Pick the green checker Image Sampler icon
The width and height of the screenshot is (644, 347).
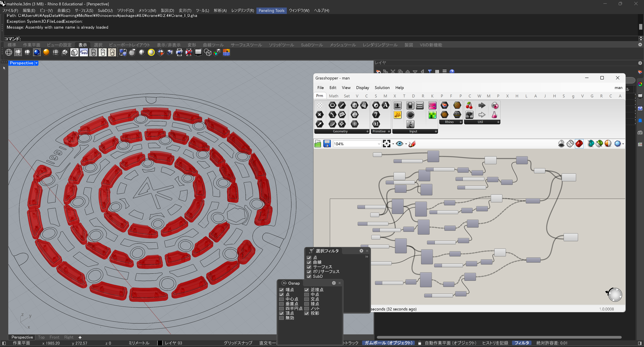[x=432, y=115]
